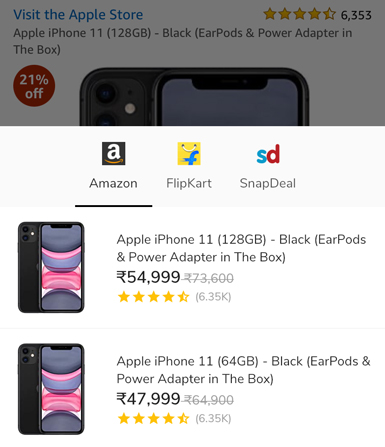The height and width of the screenshot is (447, 385).
Task: Click the struck-through ₹73,600 original price
Action: pyautogui.click(x=209, y=278)
